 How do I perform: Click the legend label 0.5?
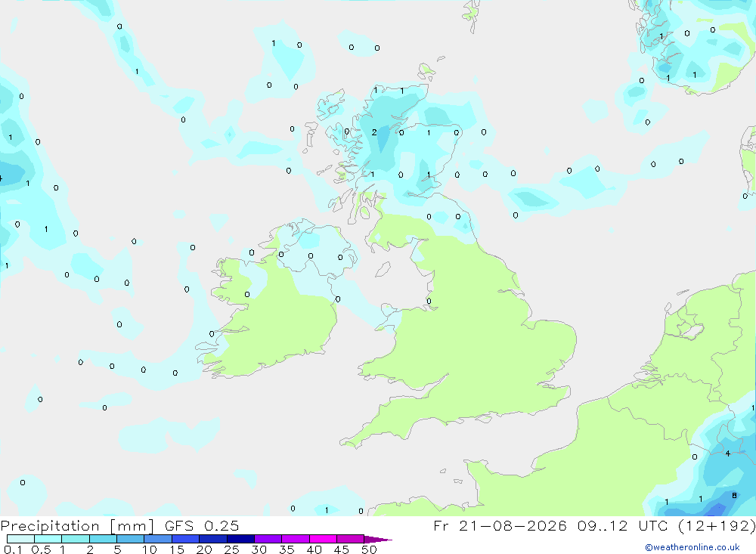[41, 549]
